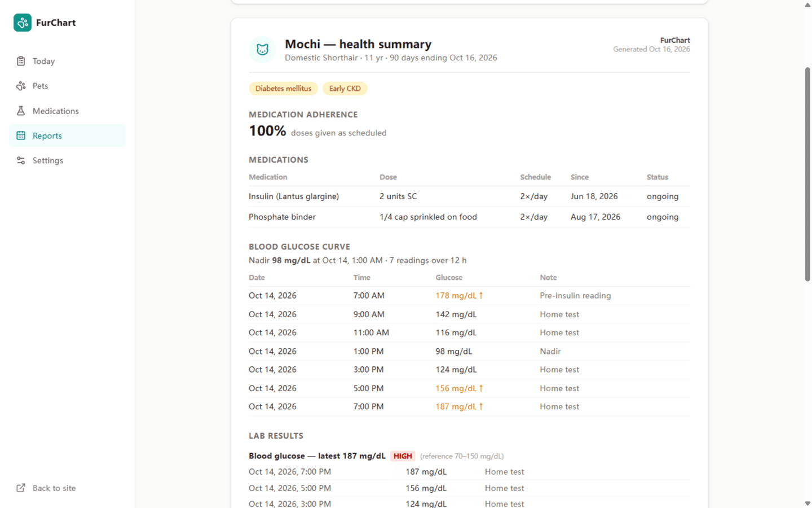Click the FurChart brand name
Image resolution: width=812 pixels, height=508 pixels.
click(56, 23)
